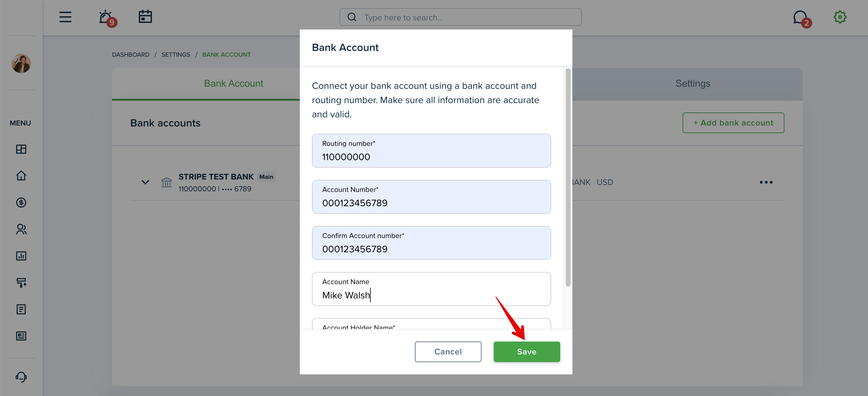Open the dollar payments sidebar icon
This screenshot has height=396, width=868.
point(21,202)
